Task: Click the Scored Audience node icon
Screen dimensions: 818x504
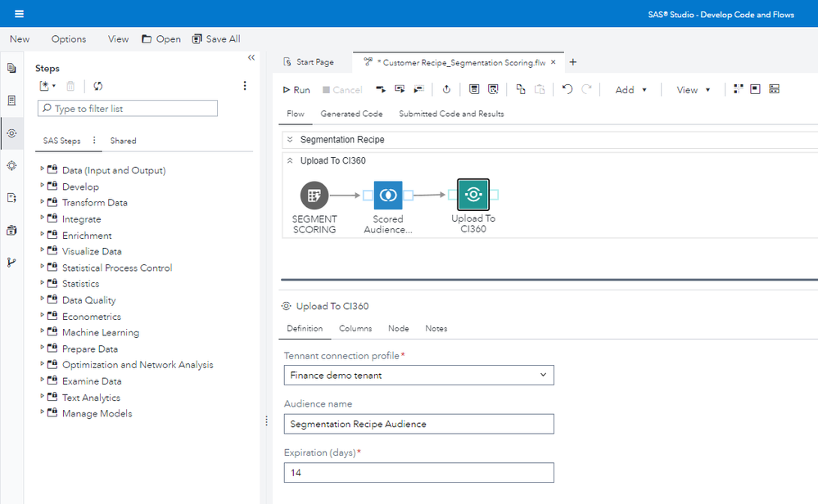Action: [388, 196]
